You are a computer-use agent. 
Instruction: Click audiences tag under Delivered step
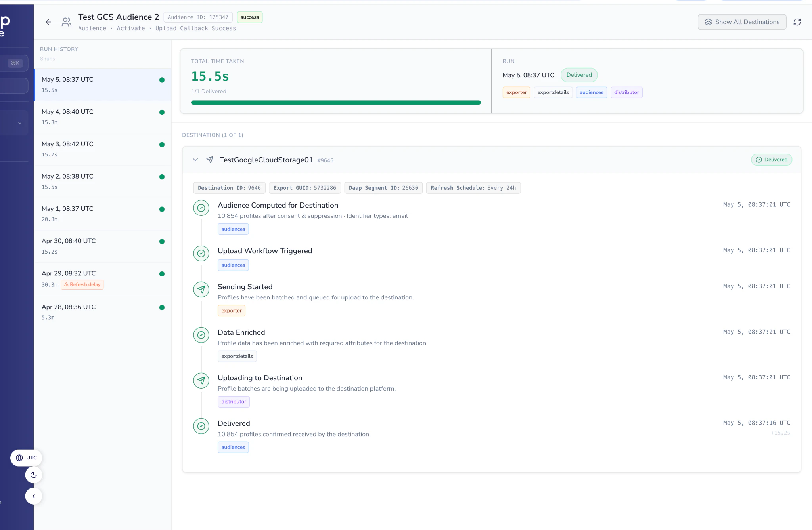233,448
